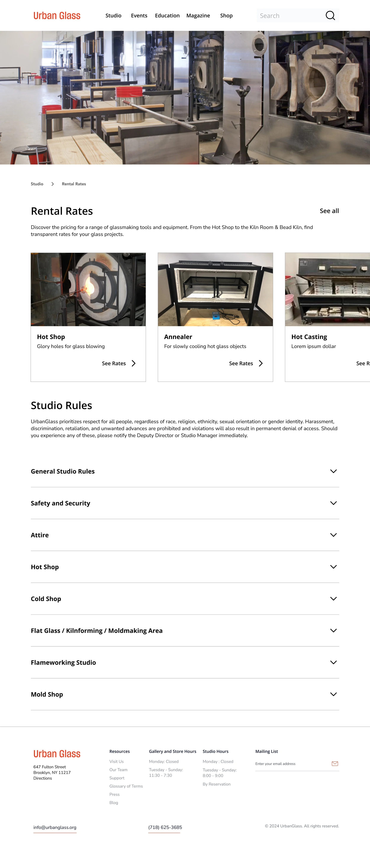Click the Hot Shop See Rates arrow
The height and width of the screenshot is (868, 370).
(x=133, y=363)
